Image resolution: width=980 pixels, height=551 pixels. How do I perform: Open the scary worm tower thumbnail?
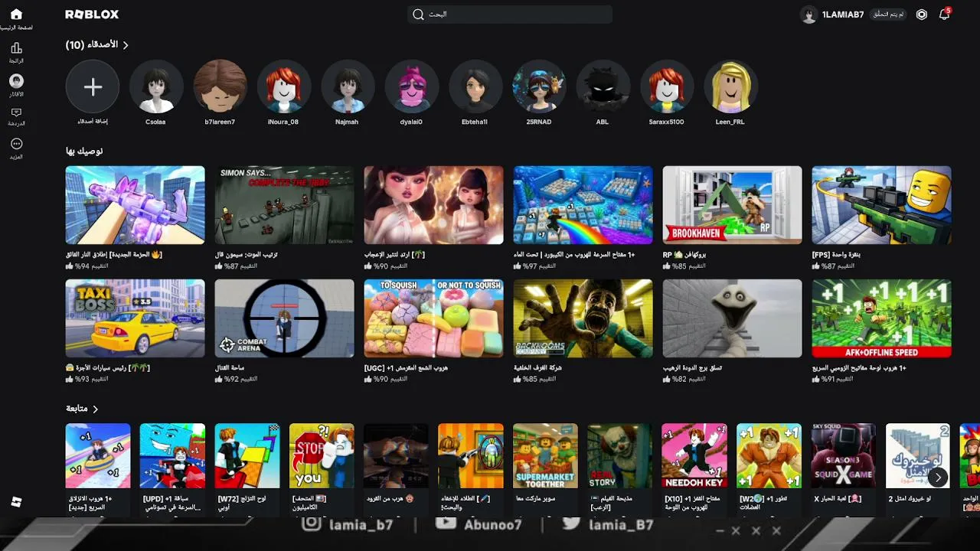point(732,318)
